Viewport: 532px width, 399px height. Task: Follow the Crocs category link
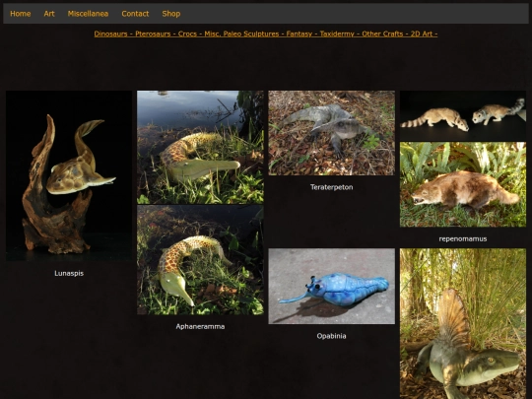[187, 33]
